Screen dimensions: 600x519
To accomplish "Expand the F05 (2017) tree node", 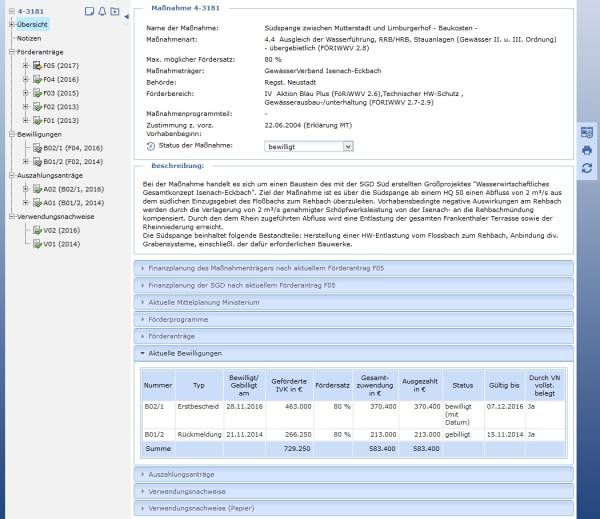I will (x=25, y=65).
